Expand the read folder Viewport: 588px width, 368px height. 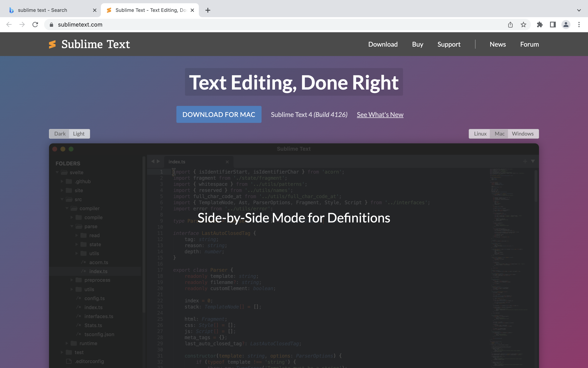tap(77, 235)
